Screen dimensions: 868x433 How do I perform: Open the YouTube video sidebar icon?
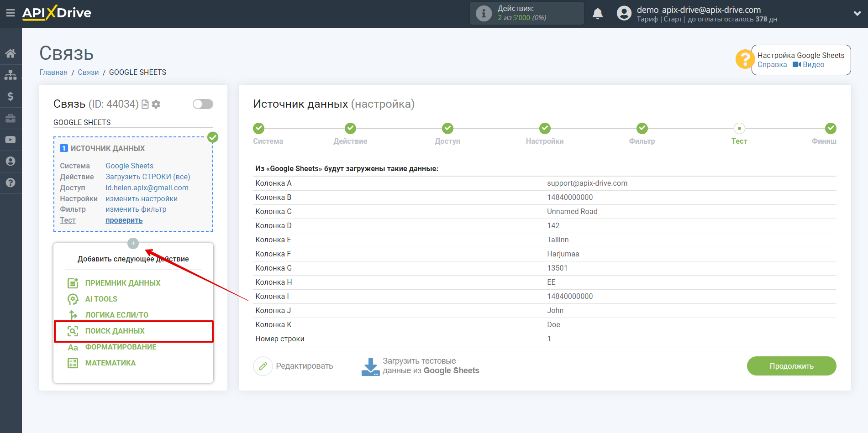pos(11,140)
